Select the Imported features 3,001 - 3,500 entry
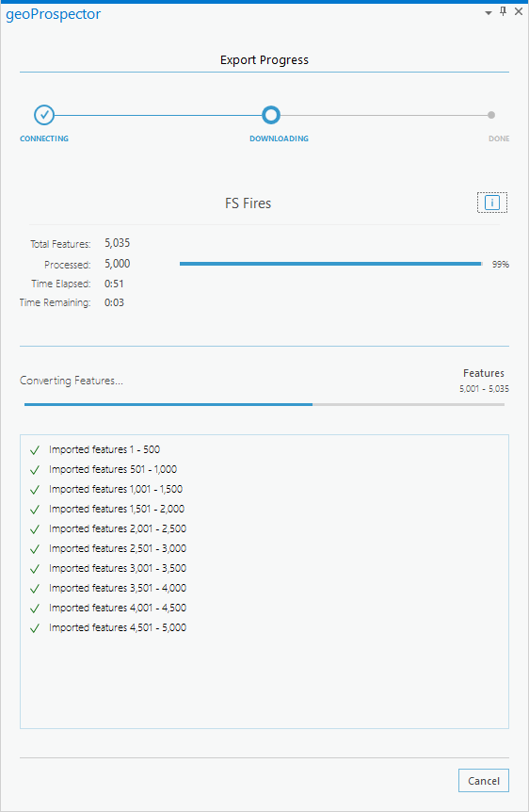Screen dimensions: 529x812 [x=118, y=568]
